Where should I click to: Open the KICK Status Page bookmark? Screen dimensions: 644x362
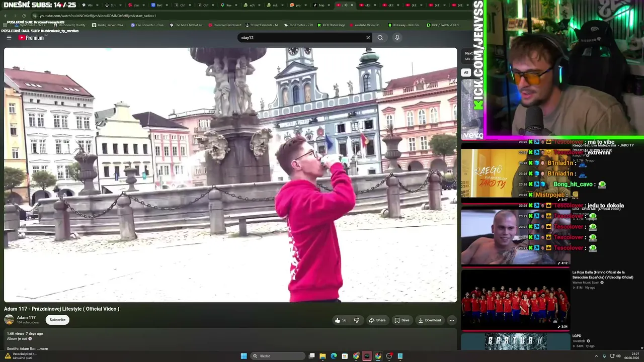tap(331, 25)
